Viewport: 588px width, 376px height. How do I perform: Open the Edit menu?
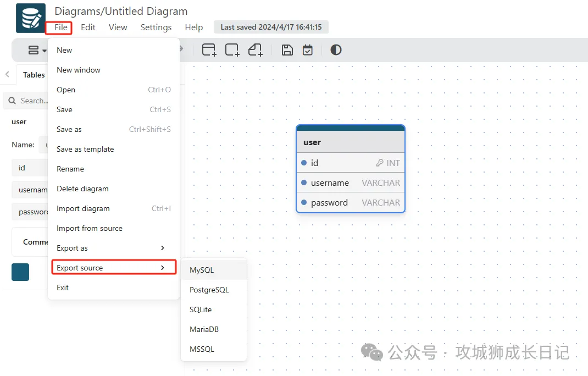click(88, 27)
